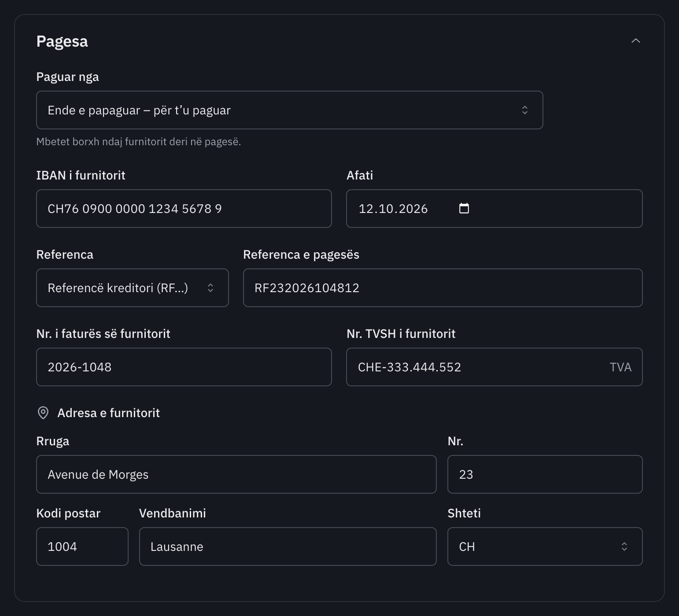Image resolution: width=679 pixels, height=616 pixels.
Task: Click the map pin icon beside Adresa e furnitorit
Action: pos(43,413)
